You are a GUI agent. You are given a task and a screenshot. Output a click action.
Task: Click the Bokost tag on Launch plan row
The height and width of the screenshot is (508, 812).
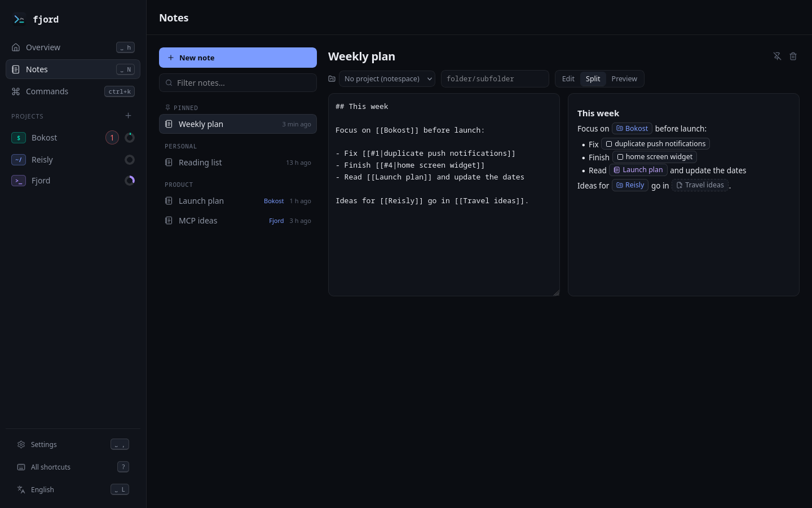[x=274, y=201]
